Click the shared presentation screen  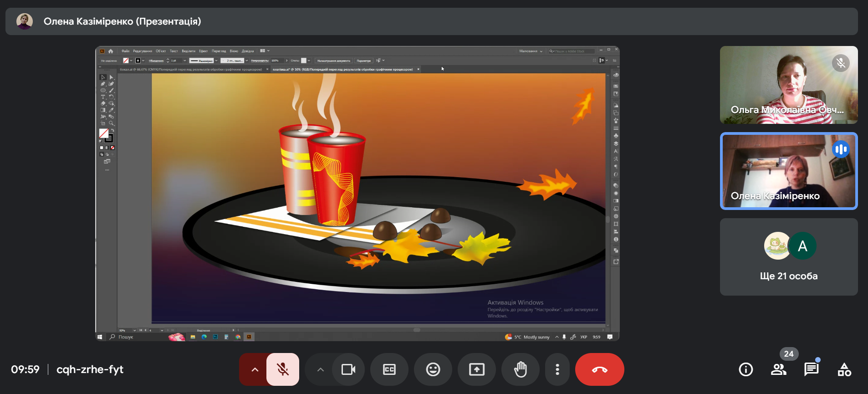point(357,194)
